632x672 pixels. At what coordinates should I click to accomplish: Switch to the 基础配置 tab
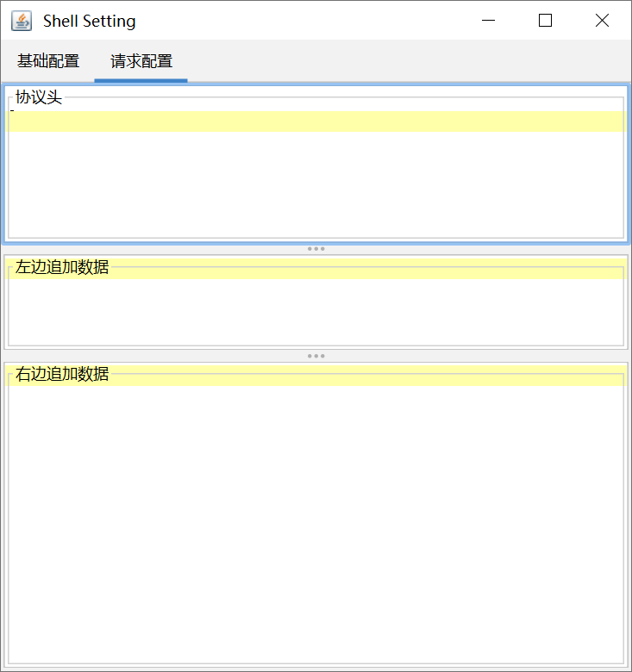[48, 61]
